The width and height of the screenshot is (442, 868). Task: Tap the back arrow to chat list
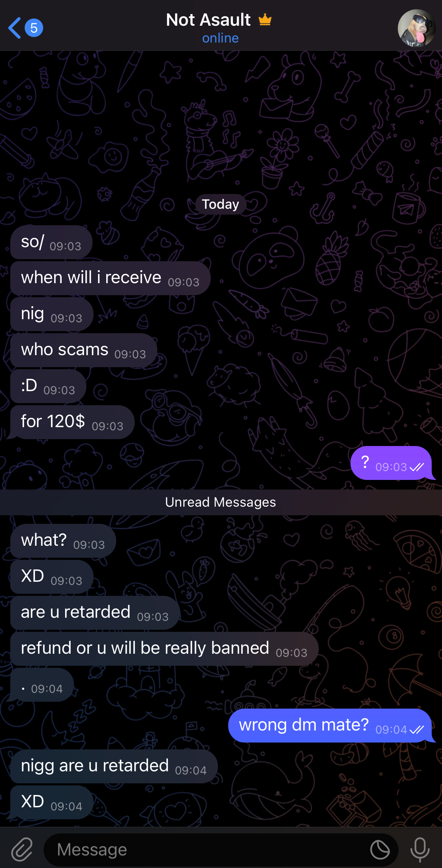point(14,28)
